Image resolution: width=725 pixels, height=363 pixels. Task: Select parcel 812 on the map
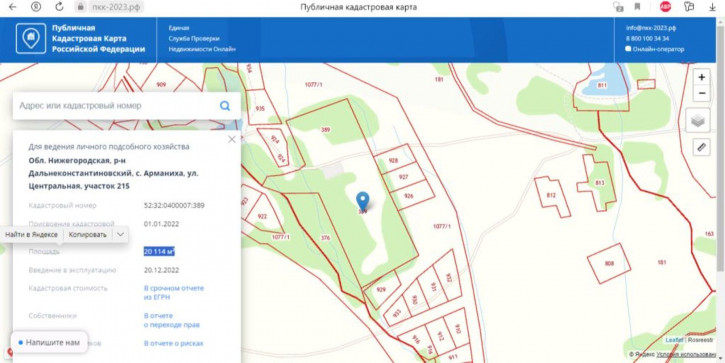[551, 195]
